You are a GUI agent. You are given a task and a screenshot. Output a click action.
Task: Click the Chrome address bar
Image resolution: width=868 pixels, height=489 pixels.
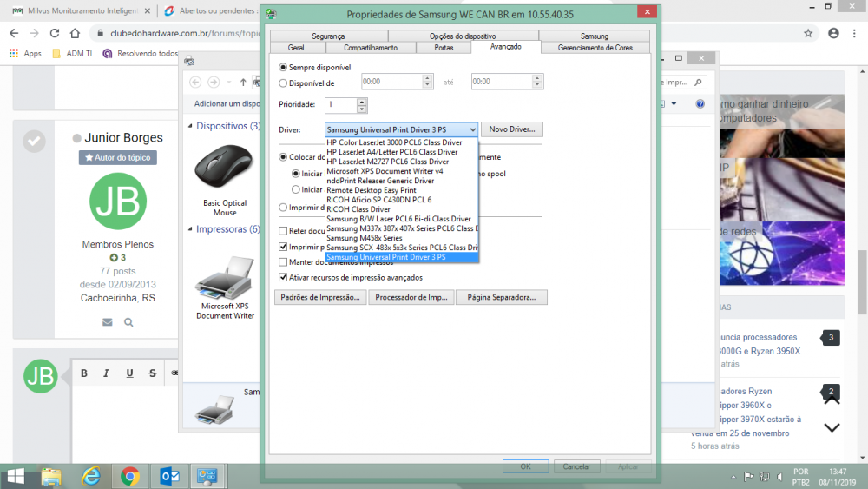(x=443, y=33)
